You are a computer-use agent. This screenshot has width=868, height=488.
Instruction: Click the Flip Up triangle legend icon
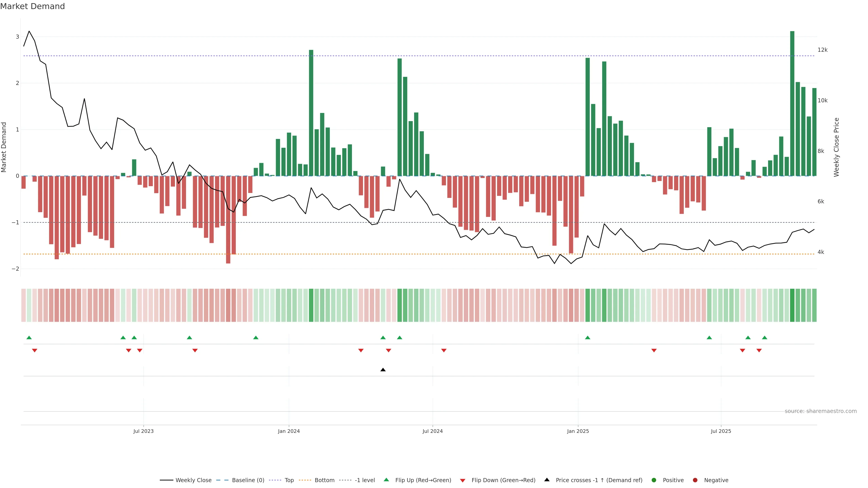[x=387, y=480]
